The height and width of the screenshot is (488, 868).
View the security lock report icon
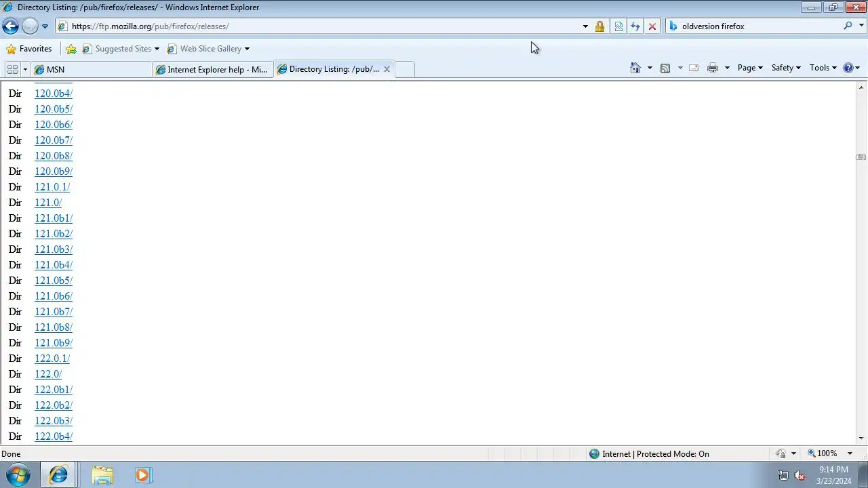pos(599,26)
